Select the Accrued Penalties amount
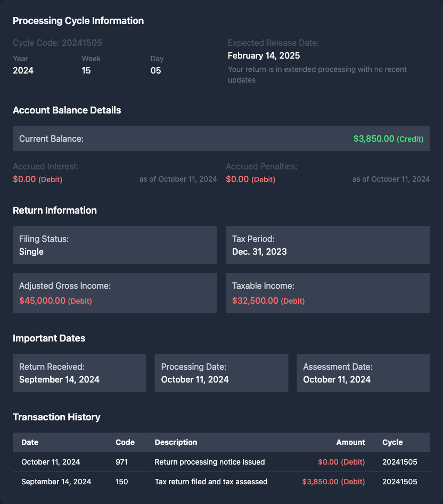This screenshot has height=504, width=443. pos(250,179)
